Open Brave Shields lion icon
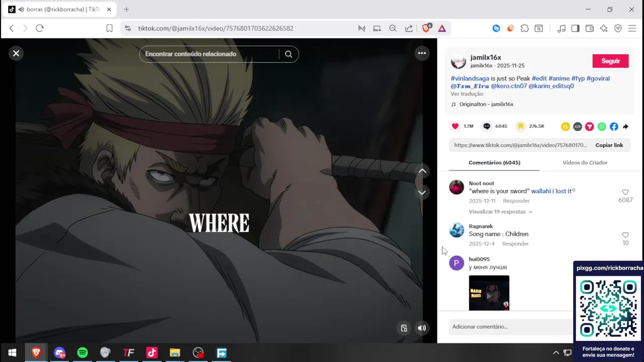The image size is (644, 362). click(x=426, y=29)
